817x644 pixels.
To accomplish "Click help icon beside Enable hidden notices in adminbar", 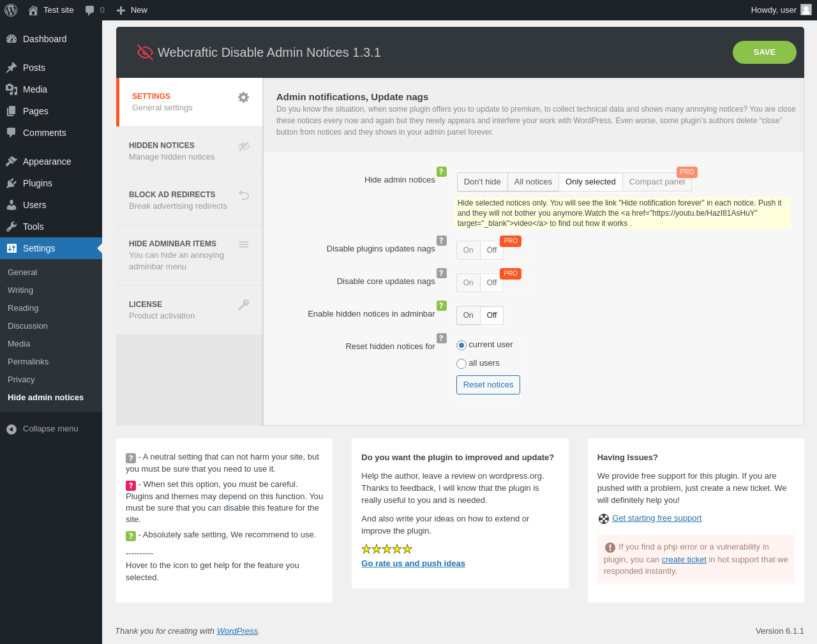I will point(442,306).
